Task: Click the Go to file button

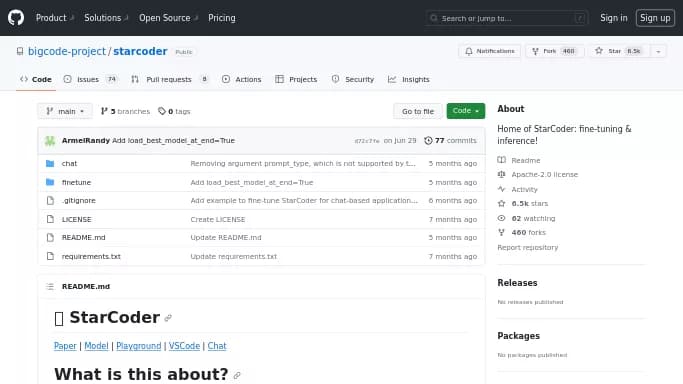Action: tap(418, 111)
